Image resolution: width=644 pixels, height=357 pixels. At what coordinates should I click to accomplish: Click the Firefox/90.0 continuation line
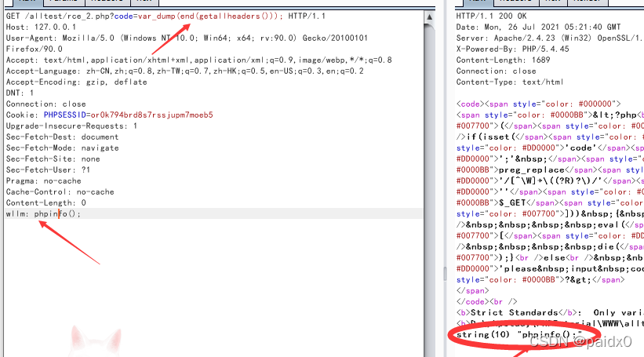pyautogui.click(x=34, y=49)
